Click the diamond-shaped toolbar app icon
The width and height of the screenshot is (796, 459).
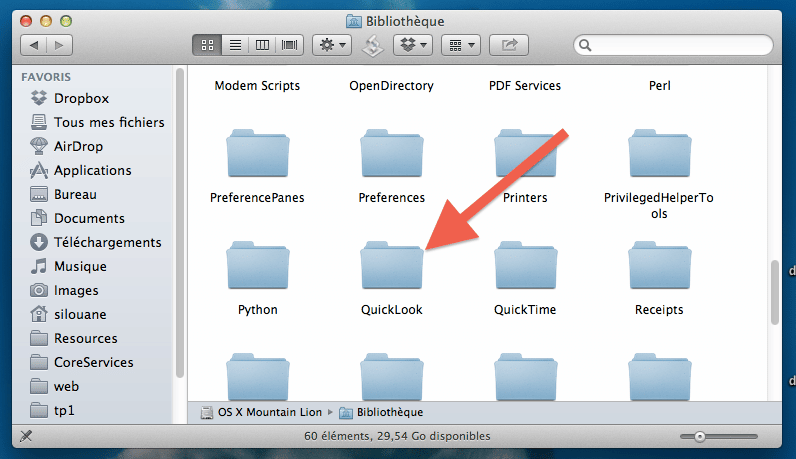(x=373, y=46)
